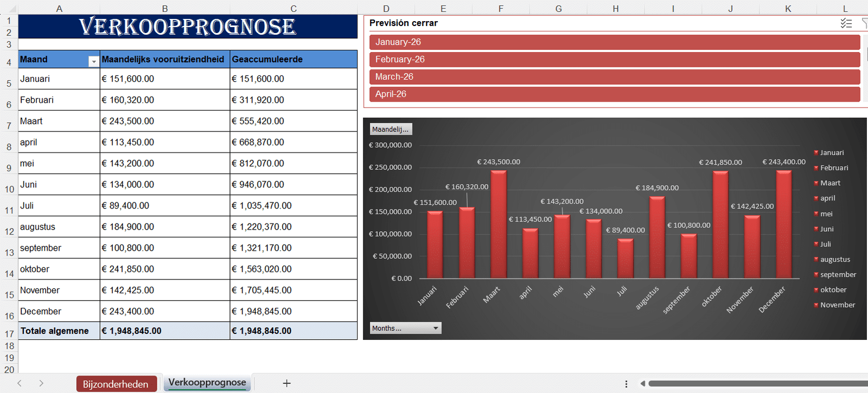Click the € 300,000.00 axis label
Viewport: 868px width, 393px height.
tap(391, 145)
